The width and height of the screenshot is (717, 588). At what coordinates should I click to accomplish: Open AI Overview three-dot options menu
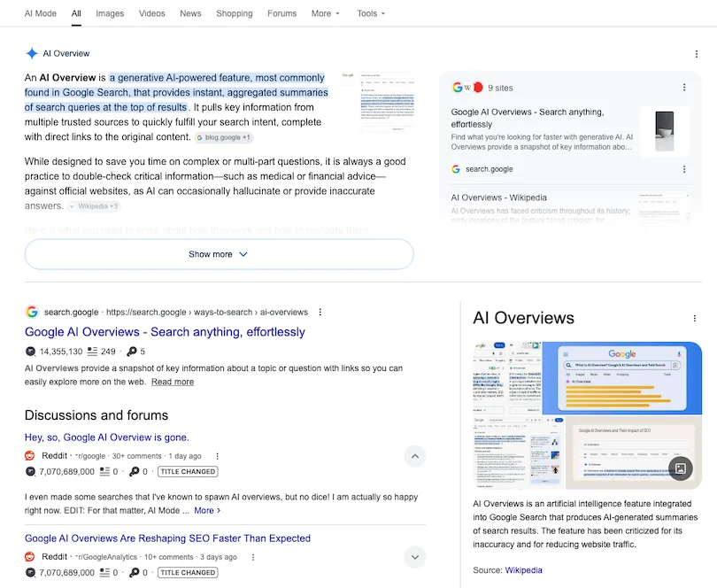point(697,54)
